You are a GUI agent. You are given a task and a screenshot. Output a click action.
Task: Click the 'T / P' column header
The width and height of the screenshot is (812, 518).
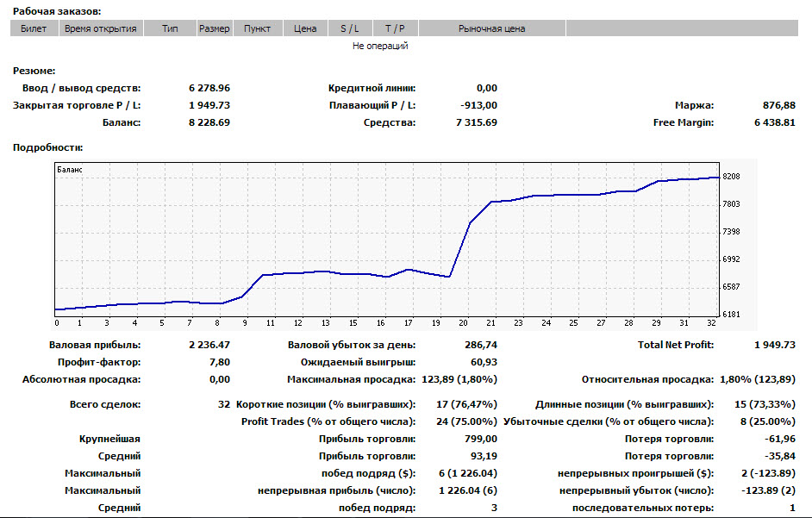pyautogui.click(x=395, y=28)
